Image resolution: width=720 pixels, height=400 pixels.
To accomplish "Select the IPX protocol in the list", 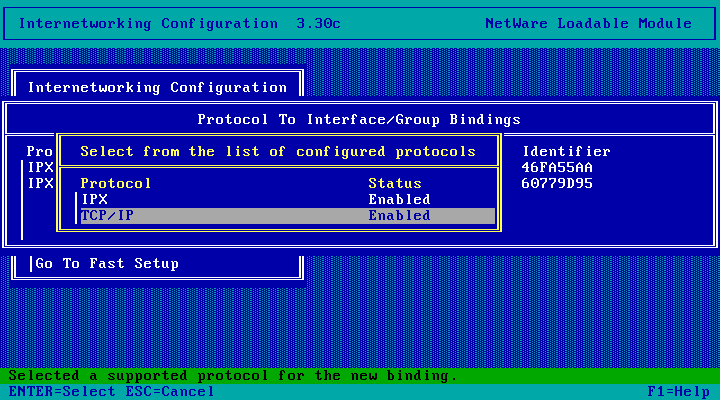I will click(x=287, y=199).
